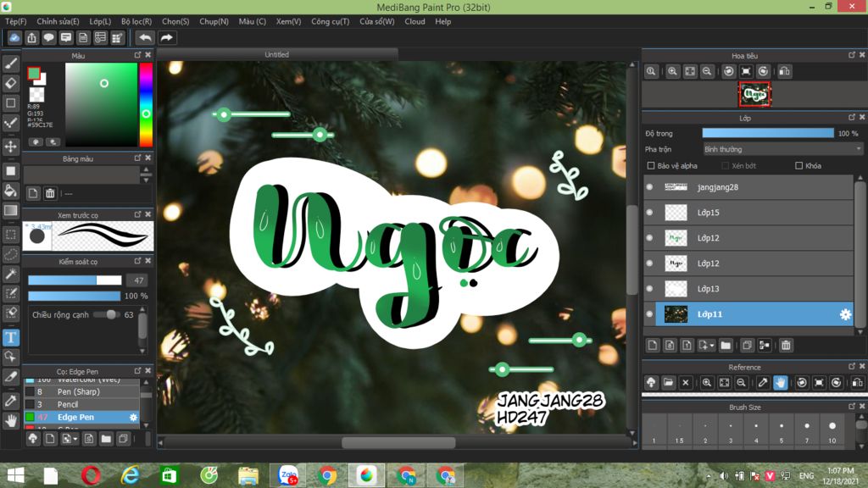The image size is (868, 488).
Task: Select the Lớp13 layer
Action: tap(754, 289)
